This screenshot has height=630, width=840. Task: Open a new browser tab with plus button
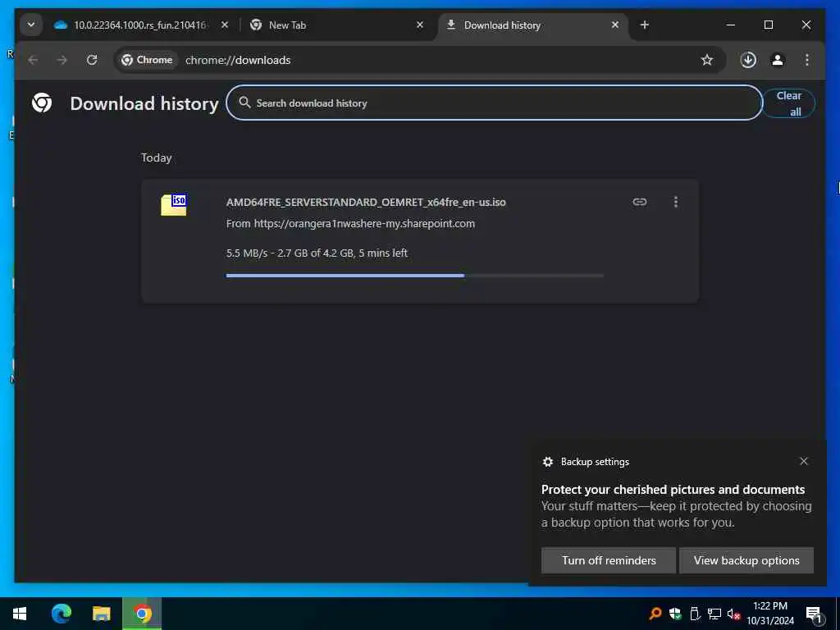click(645, 25)
